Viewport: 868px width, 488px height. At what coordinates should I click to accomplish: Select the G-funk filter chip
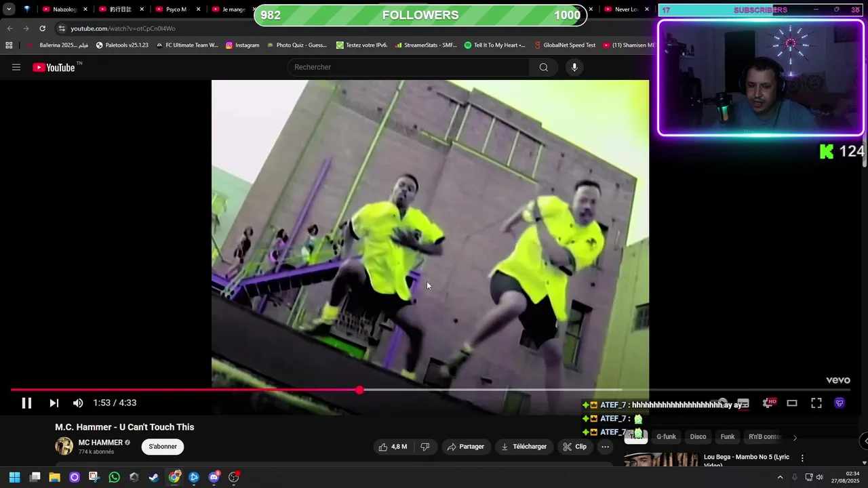coord(666,437)
